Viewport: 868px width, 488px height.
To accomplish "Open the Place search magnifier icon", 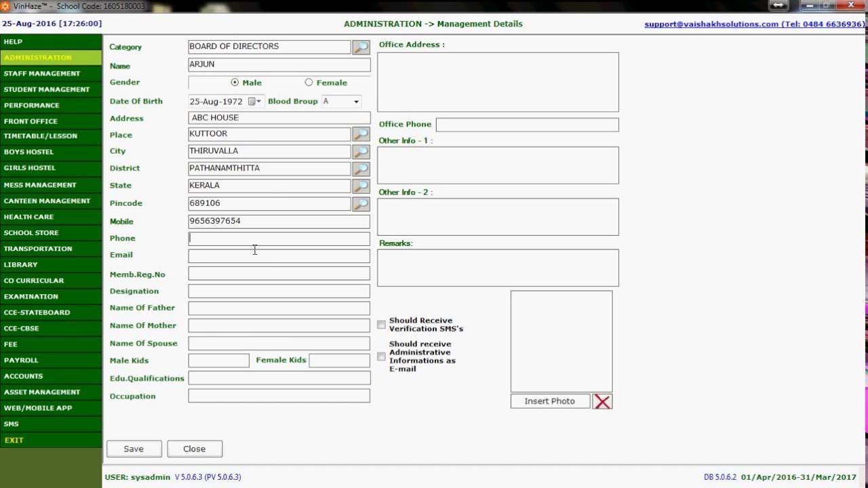I will [x=361, y=134].
